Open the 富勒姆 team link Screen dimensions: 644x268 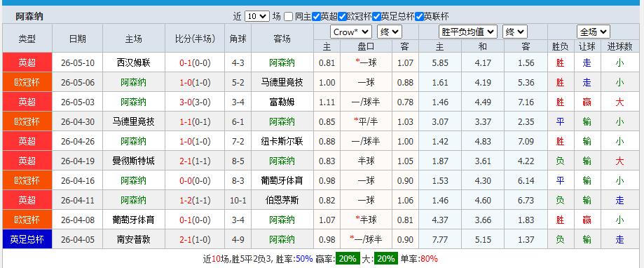(282, 102)
